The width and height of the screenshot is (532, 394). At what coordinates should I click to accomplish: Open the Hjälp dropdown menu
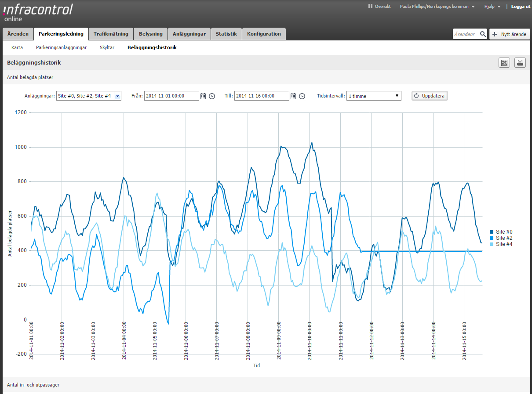tap(492, 7)
